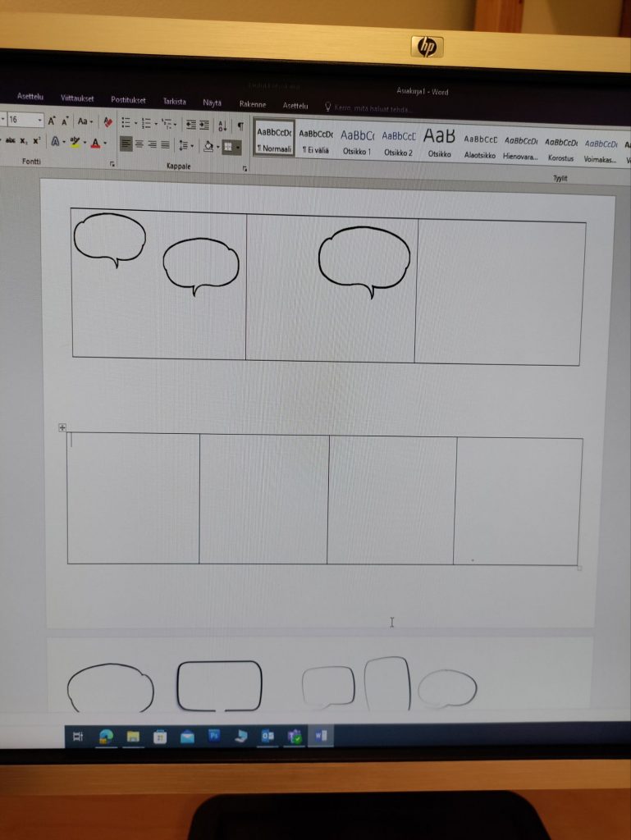631x840 pixels.
Task: Toggle left text alignment
Action: pos(126,144)
